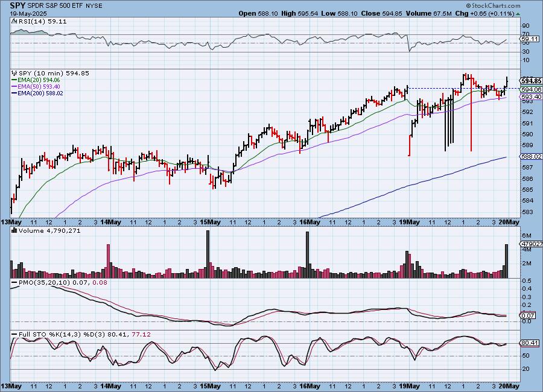Click the 13May label under the price panel
Screen dimensions: 543x392
point(11,222)
